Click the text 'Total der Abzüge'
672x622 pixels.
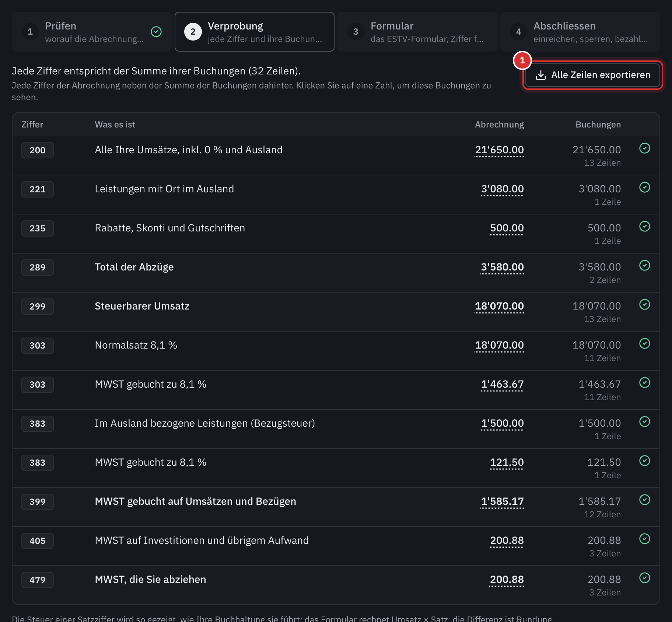coord(134,267)
